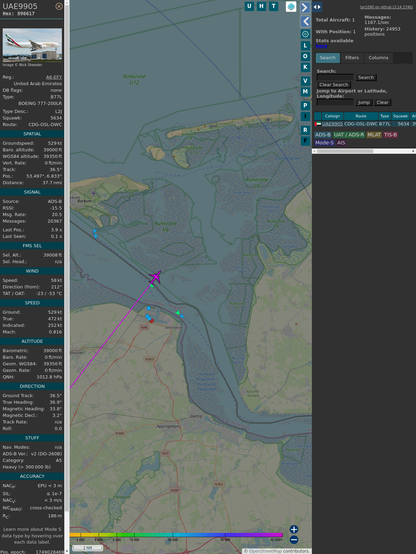Open the A6-EFY registration link
Image resolution: width=416 pixels, height=554 pixels.
point(54,77)
